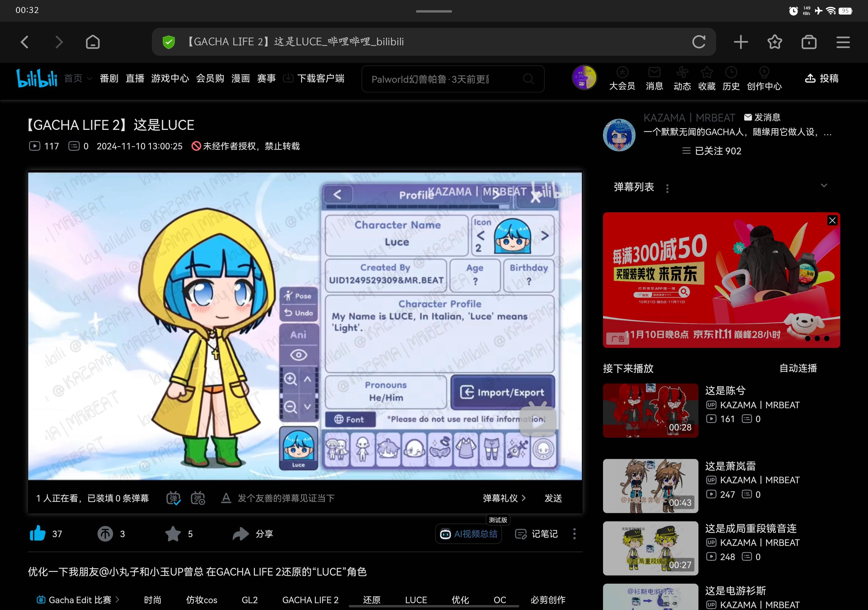Open the browser toolbox bag icon
Image resolution: width=868 pixels, height=610 pixels.
coord(809,42)
